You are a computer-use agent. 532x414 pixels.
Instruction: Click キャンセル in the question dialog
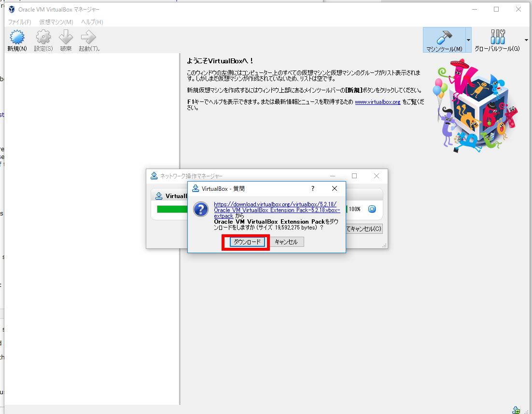coord(286,242)
